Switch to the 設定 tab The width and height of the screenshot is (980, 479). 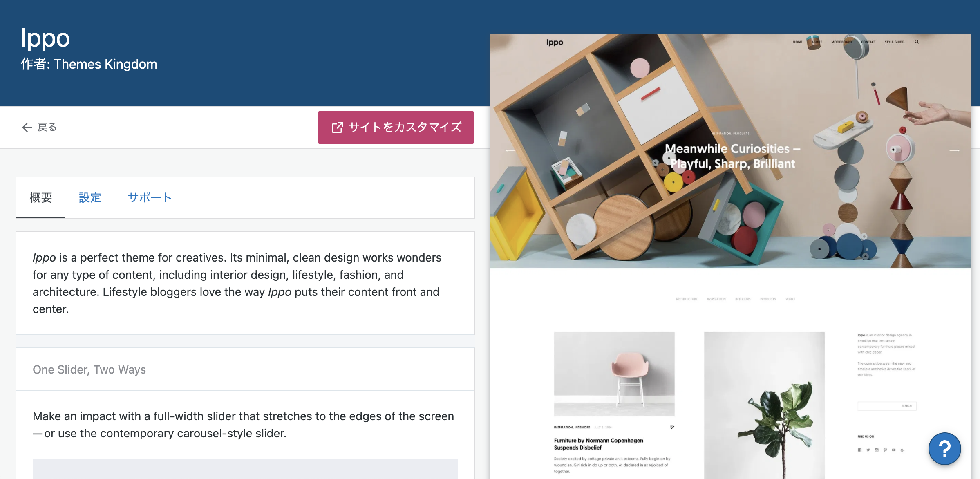pyautogui.click(x=90, y=198)
